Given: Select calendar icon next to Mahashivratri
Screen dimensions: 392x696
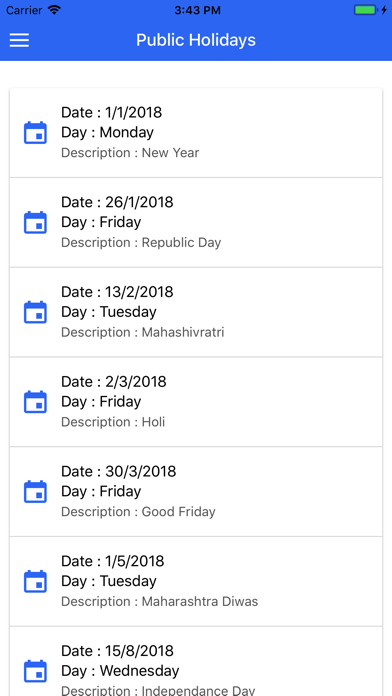Looking at the screenshot, I should pos(35,312).
